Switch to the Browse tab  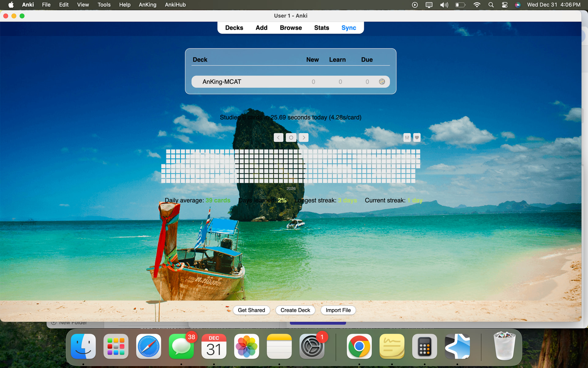pyautogui.click(x=291, y=28)
